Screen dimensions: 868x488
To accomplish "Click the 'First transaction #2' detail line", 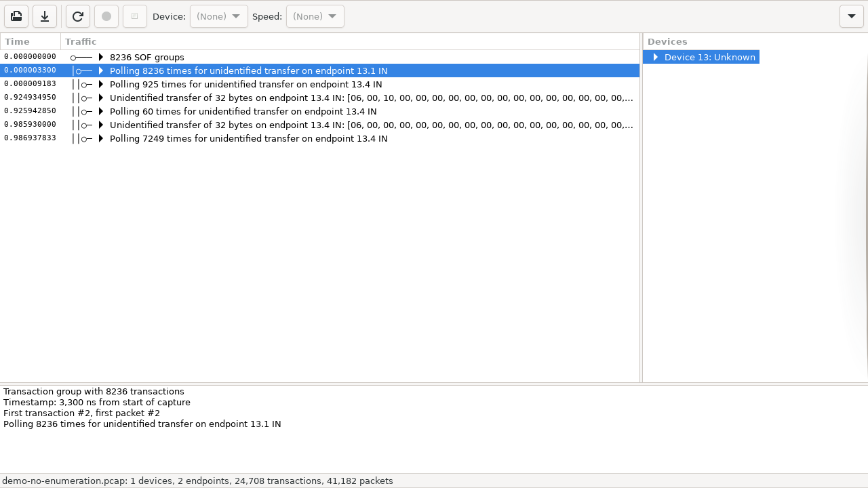I will (81, 413).
